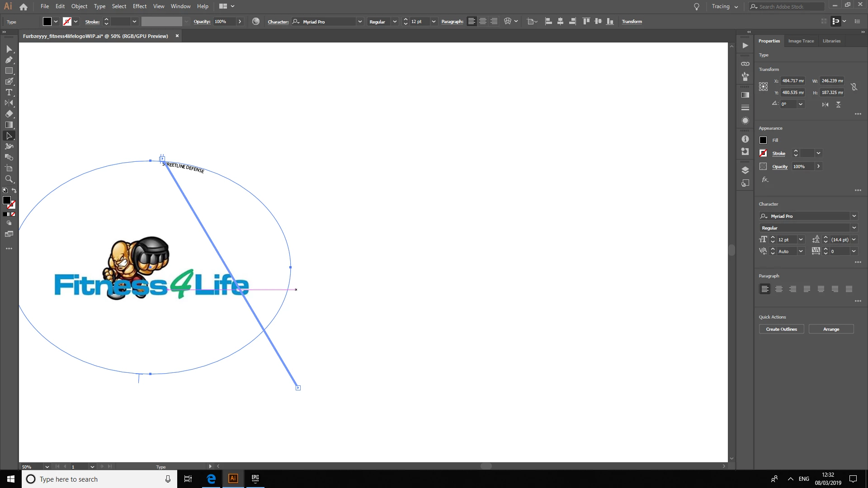This screenshot has height=488, width=868.
Task: Expand the Myriad Pro font dropdown in Properties
Action: (854, 216)
